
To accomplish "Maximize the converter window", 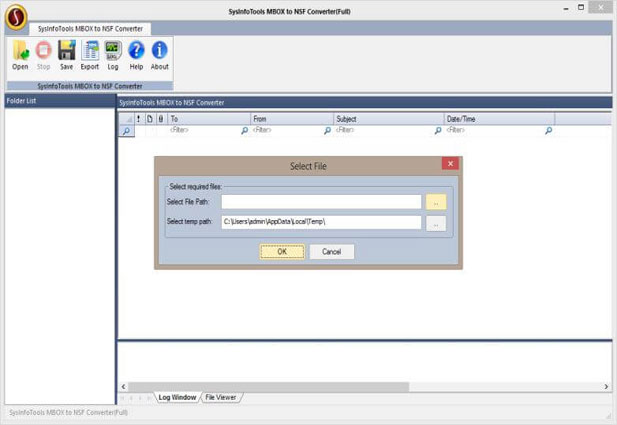I will [581, 7].
